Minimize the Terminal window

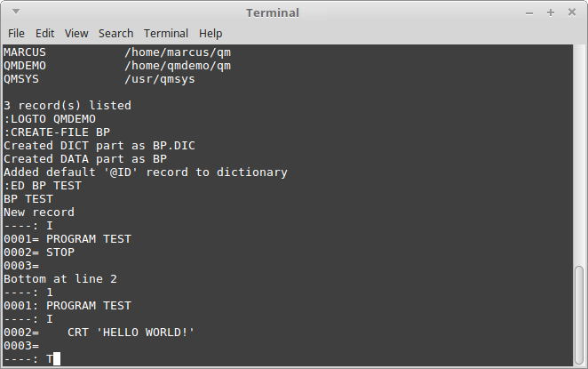coord(529,13)
